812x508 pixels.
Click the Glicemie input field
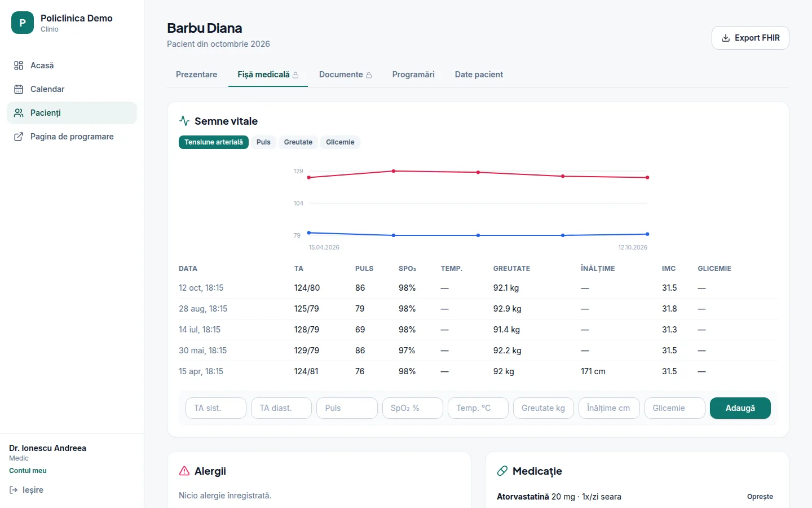(x=674, y=408)
